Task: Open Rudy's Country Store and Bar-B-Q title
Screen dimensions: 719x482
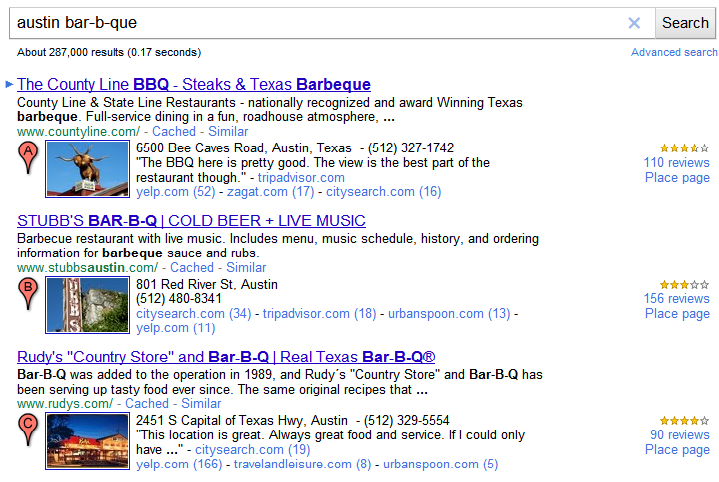Action: tap(226, 357)
